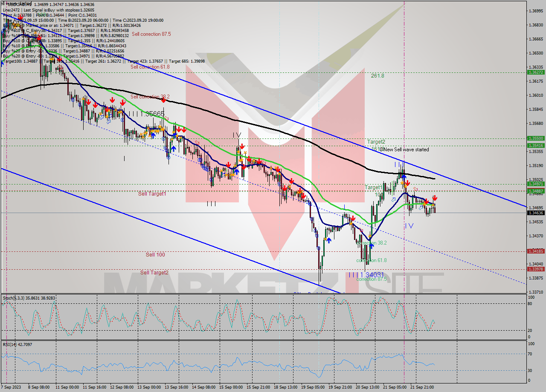
Task: Click the '20 Sep 13:00' time label
Action: point(367,387)
